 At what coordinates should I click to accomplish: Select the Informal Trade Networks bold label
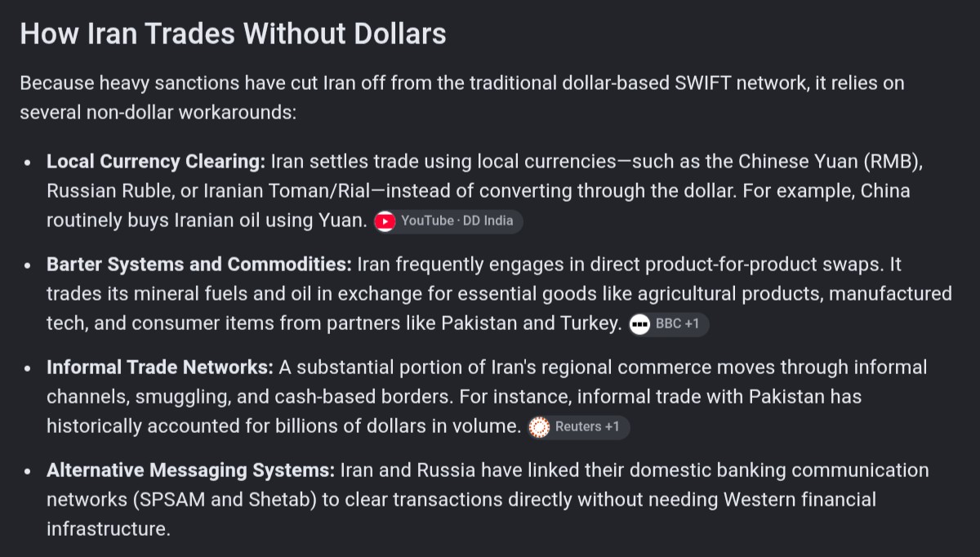click(x=160, y=368)
